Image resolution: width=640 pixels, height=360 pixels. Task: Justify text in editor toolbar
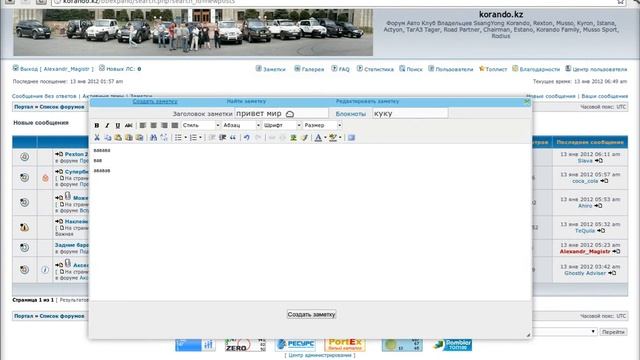pos(175,125)
